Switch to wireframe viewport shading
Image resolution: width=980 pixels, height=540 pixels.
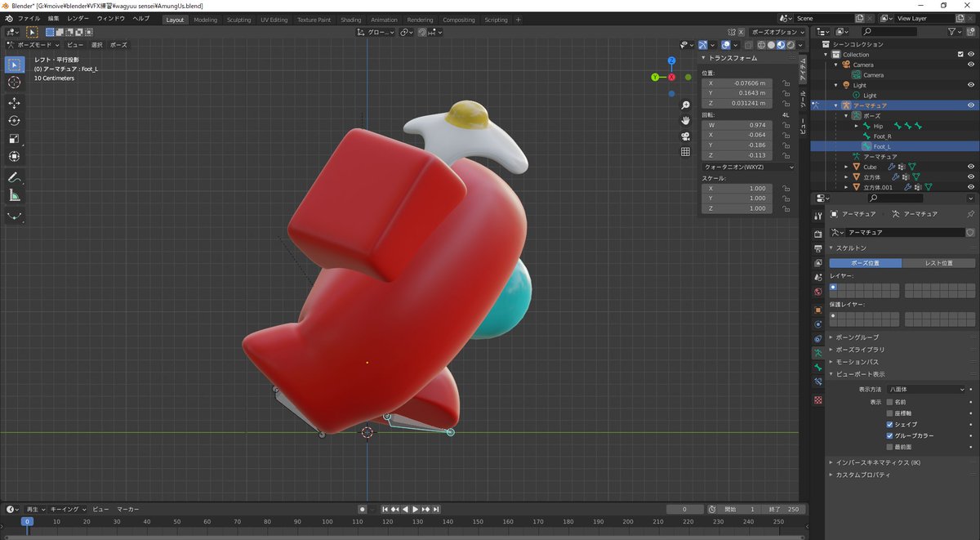point(762,45)
